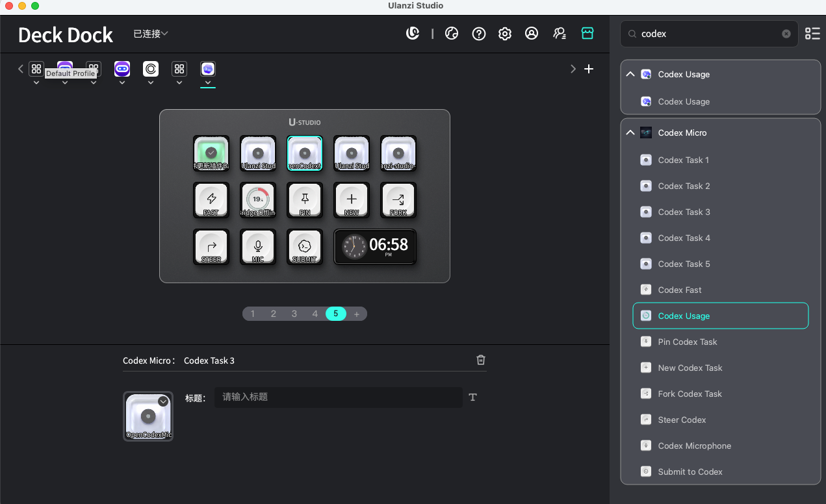Click the 标题 title input field

(x=339, y=397)
